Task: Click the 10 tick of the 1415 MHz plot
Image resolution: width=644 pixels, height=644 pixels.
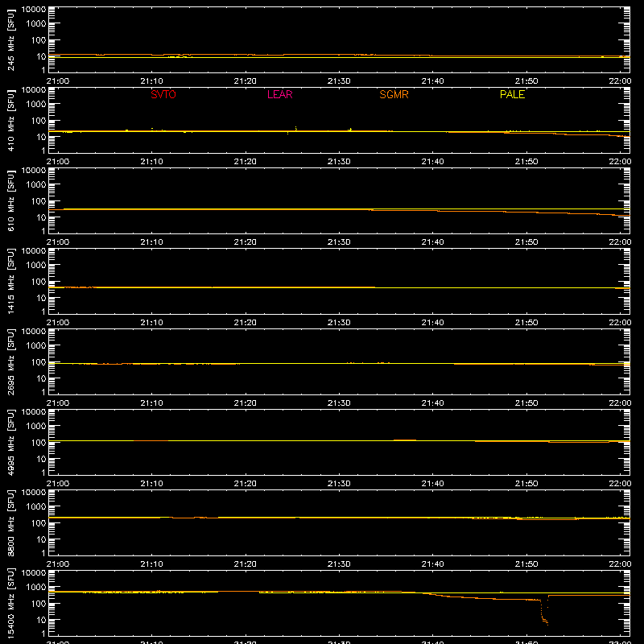Action: (x=41, y=298)
